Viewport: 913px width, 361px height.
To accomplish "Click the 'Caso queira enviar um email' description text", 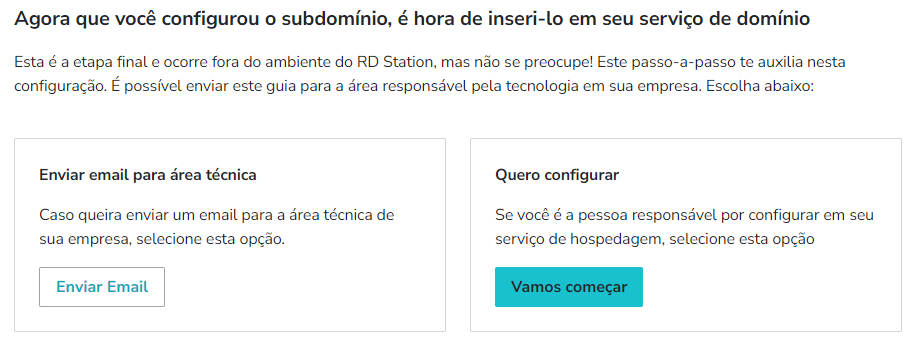I will [x=217, y=227].
